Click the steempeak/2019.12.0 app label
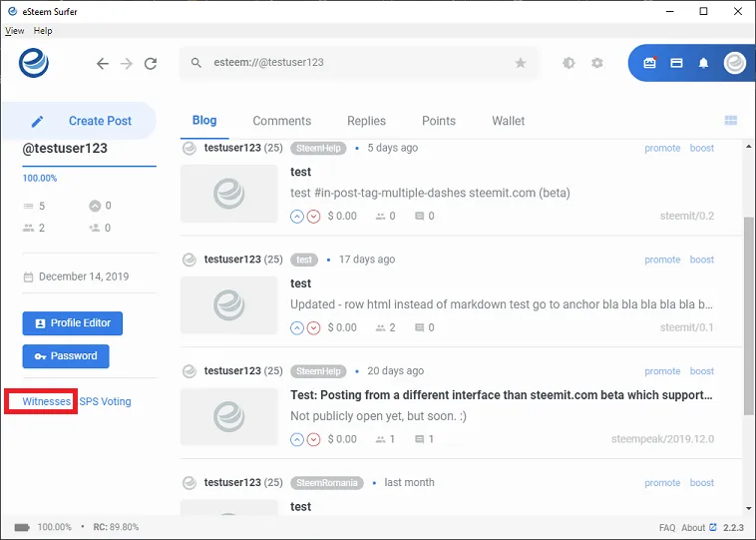The height and width of the screenshot is (540, 756). click(663, 439)
